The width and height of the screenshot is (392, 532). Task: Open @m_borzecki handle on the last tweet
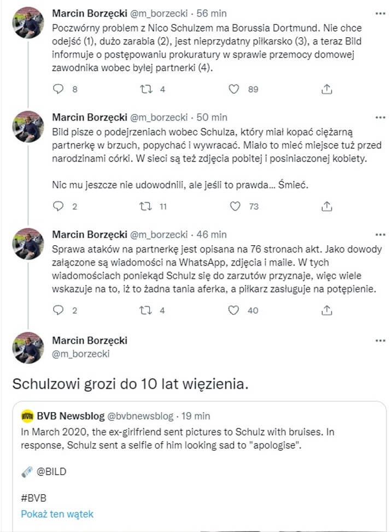click(80, 354)
